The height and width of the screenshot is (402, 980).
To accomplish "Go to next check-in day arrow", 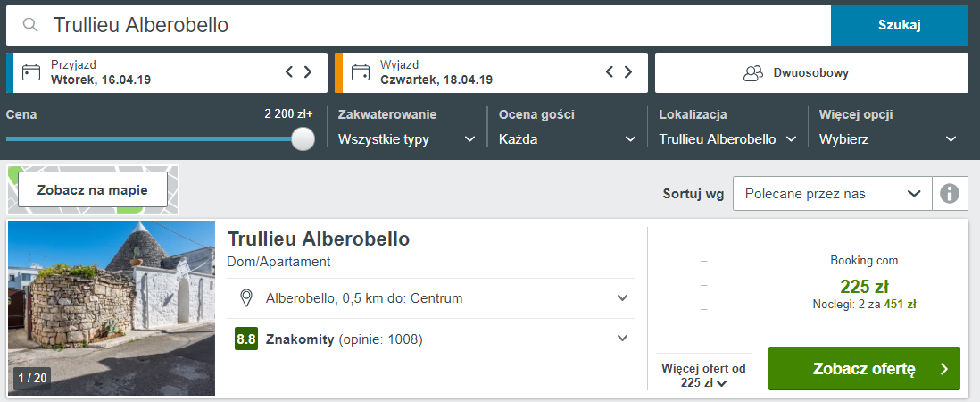I will point(308,71).
